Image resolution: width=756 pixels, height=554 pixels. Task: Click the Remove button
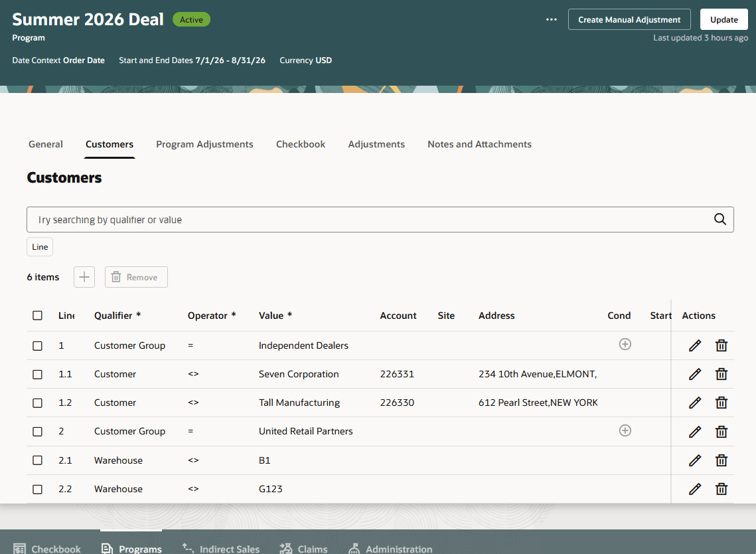[137, 277]
